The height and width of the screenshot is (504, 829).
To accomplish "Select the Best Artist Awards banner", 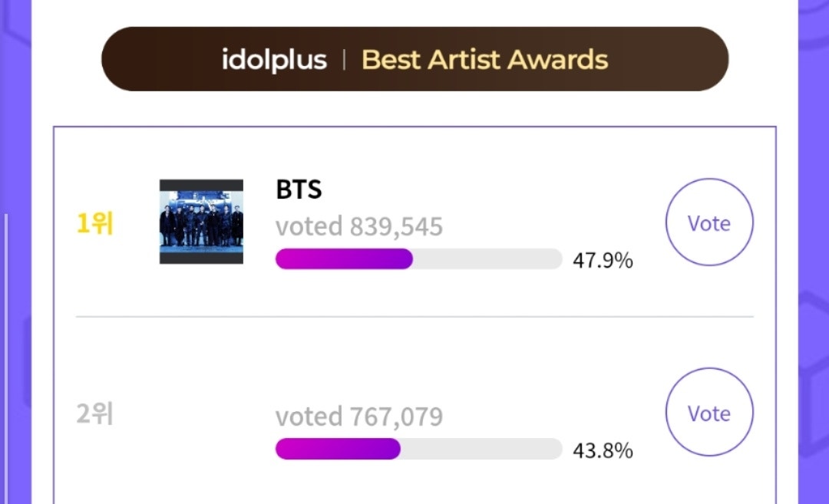I will tap(414, 58).
